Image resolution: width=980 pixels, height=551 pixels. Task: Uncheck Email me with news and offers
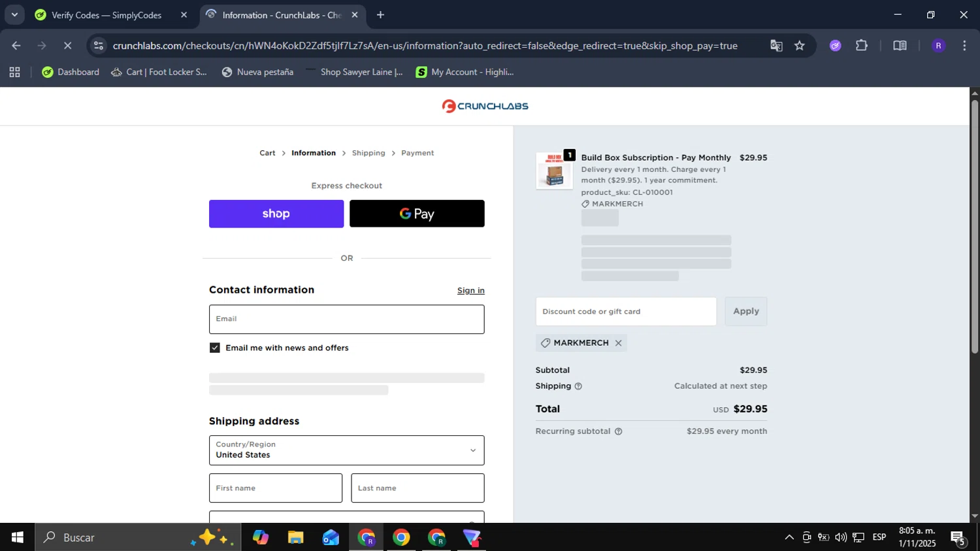pyautogui.click(x=215, y=348)
